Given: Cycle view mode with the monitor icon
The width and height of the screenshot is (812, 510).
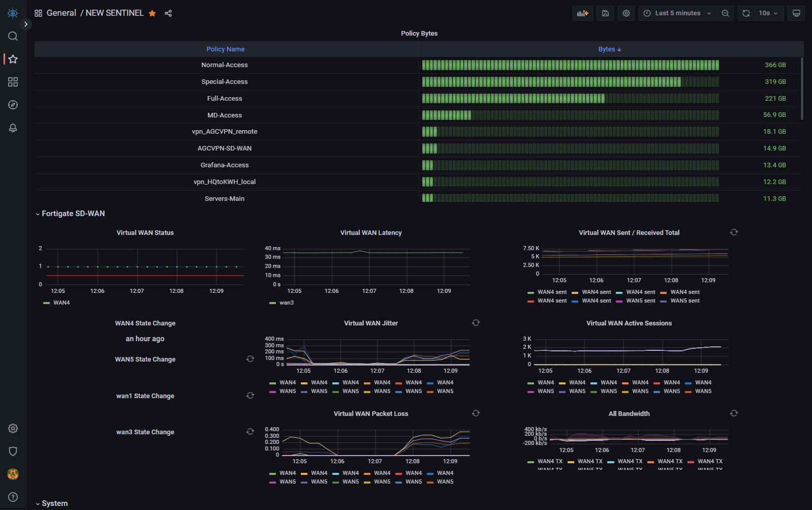Looking at the screenshot, I should 796,13.
